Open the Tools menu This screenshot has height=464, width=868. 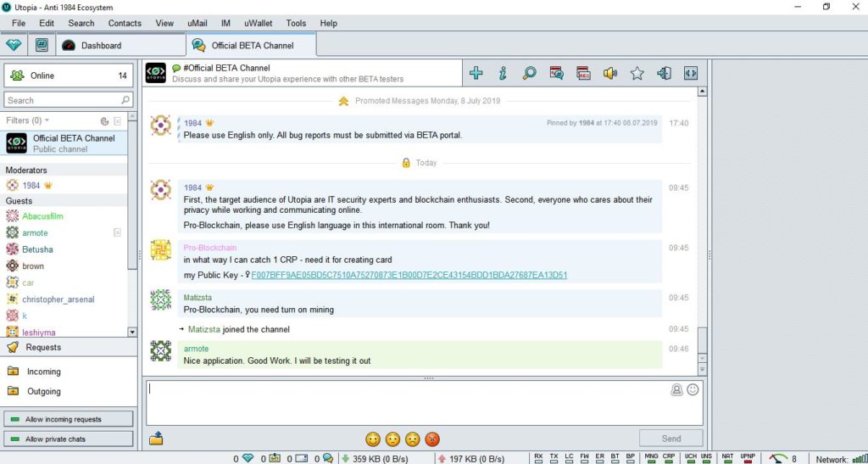(x=296, y=23)
